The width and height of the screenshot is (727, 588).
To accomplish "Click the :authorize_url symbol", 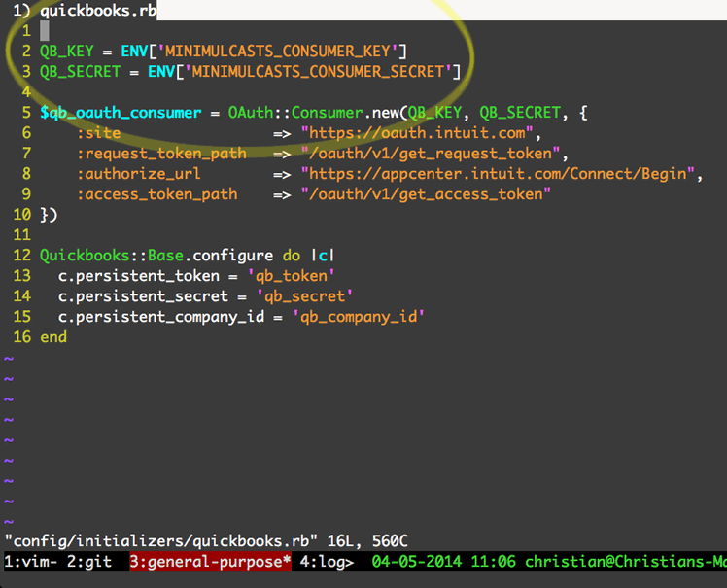I will click(x=139, y=174).
